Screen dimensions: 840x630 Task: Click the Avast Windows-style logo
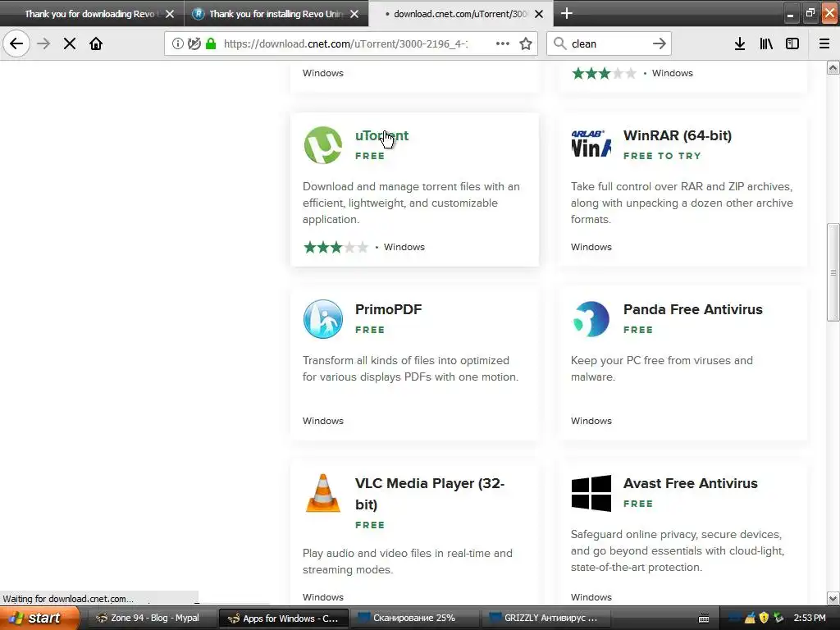591,493
